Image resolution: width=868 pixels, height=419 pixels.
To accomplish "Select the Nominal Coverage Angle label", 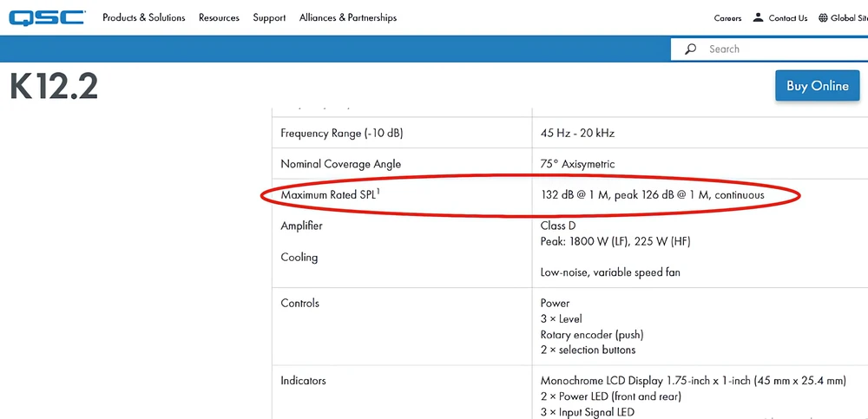I will pos(340,164).
